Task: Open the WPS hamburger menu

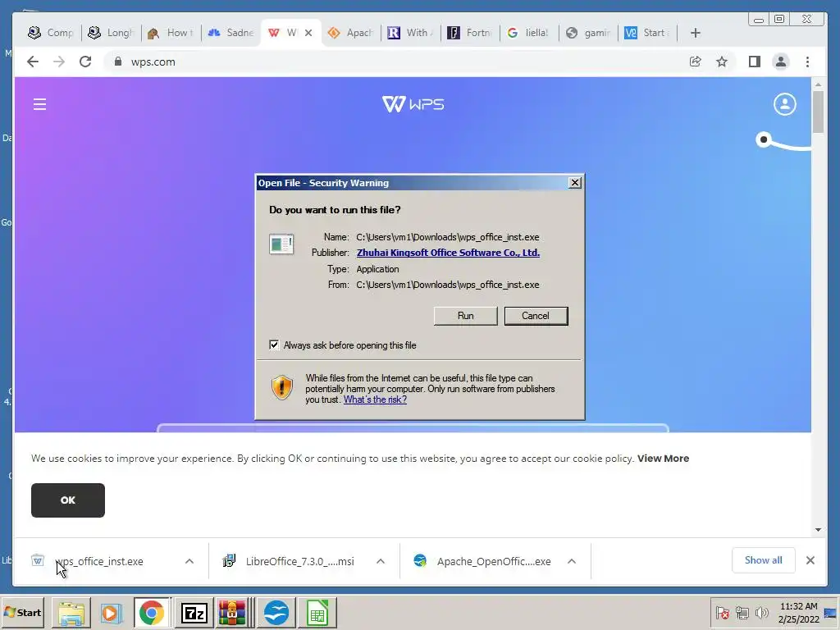Action: [x=39, y=104]
